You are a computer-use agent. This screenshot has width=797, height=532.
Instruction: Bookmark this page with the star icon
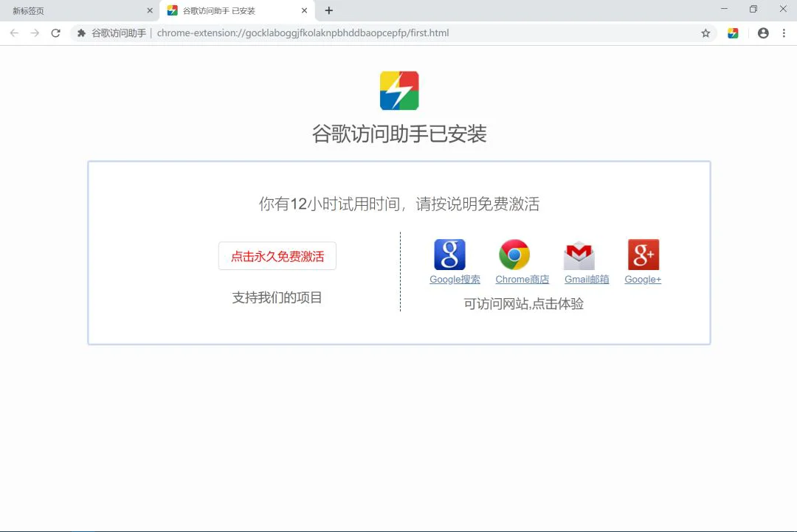[705, 33]
